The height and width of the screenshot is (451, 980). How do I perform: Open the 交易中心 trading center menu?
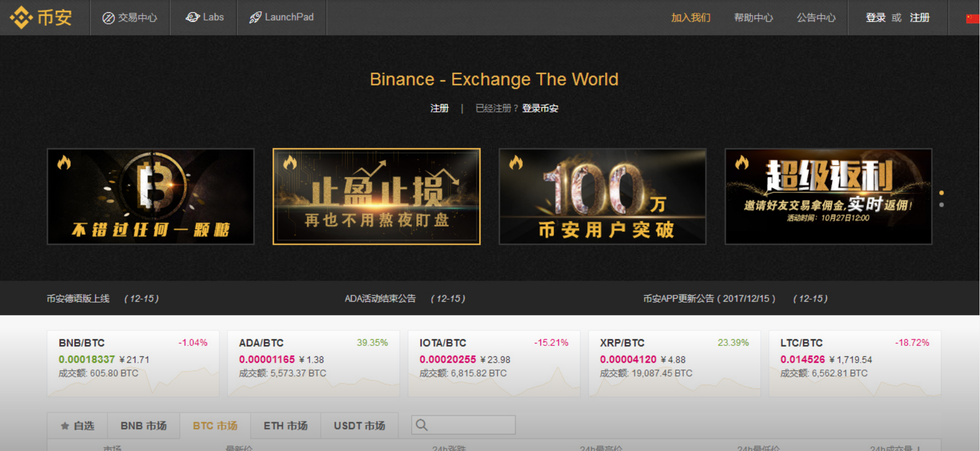(130, 18)
